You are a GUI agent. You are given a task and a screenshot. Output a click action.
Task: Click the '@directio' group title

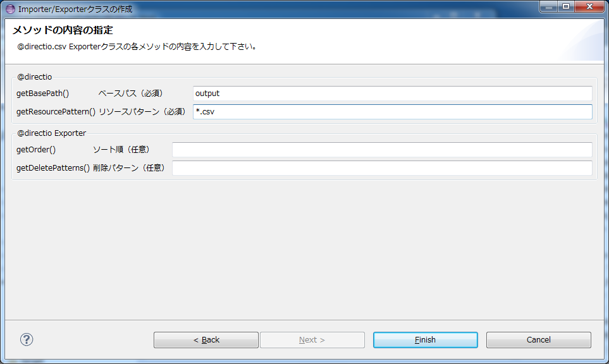[35, 77]
